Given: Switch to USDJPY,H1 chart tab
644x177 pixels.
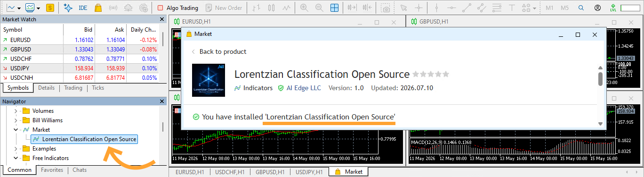Looking at the screenshot, I should [x=309, y=172].
